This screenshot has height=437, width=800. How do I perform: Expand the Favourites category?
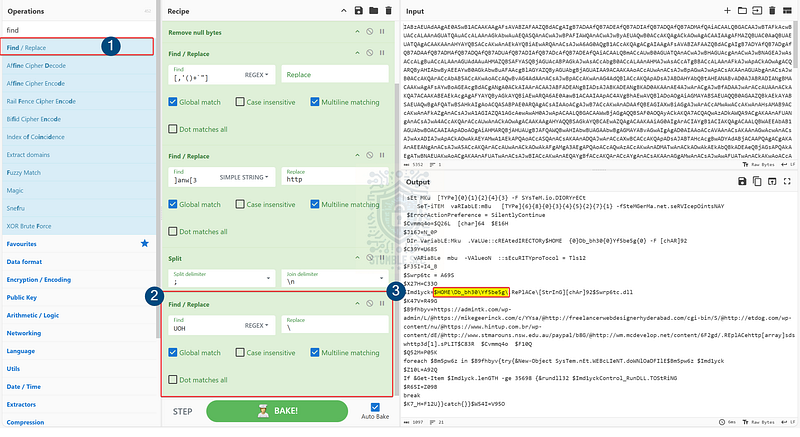79,244
